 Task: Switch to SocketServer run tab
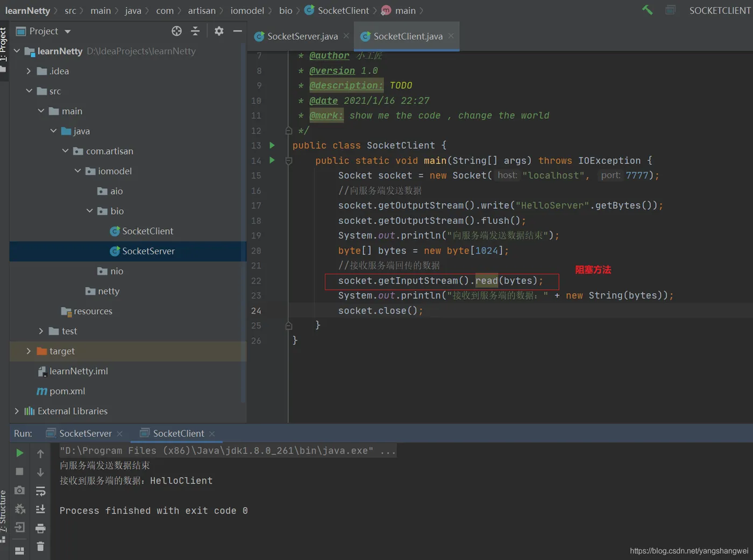(x=85, y=434)
